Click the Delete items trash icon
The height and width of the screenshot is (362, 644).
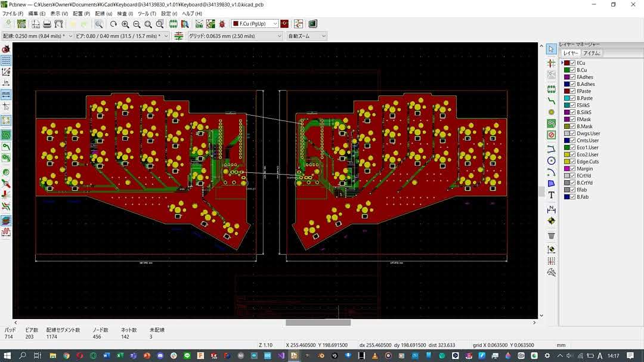click(x=552, y=236)
